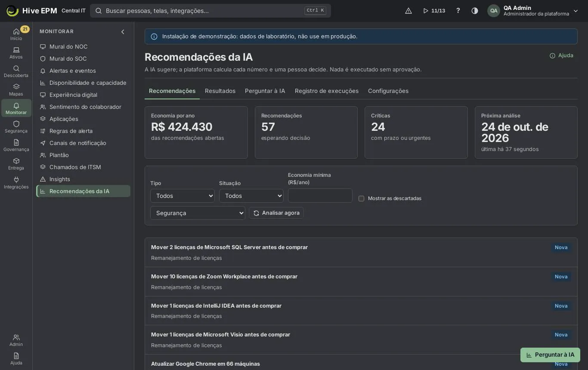Image resolution: width=588 pixels, height=370 pixels.
Task: Open Alertas e eventos menu item
Action: (x=84, y=71)
